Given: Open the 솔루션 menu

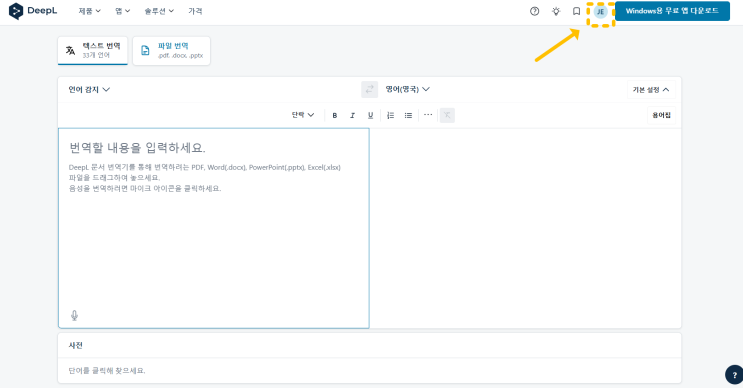Looking at the screenshot, I should pos(159,11).
